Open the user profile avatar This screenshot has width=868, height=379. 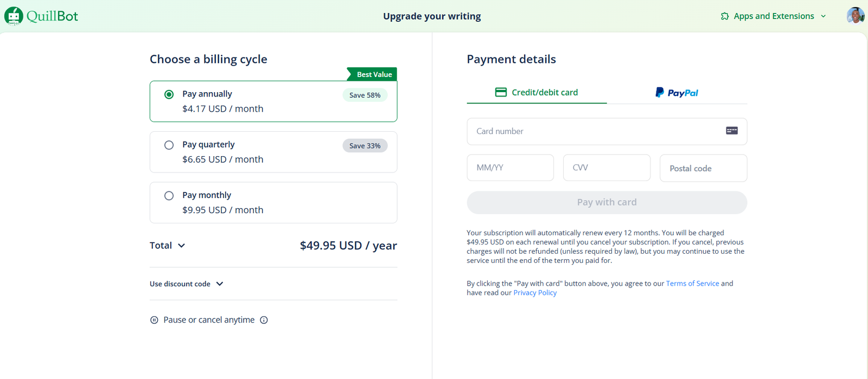855,16
